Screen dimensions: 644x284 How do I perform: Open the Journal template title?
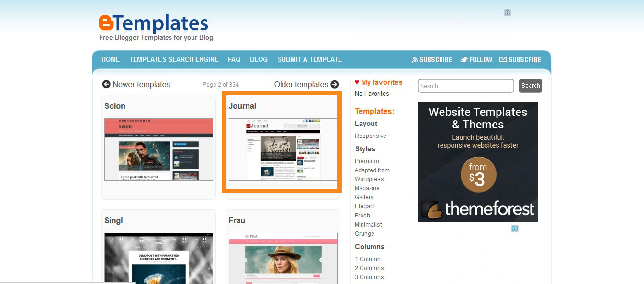point(242,106)
